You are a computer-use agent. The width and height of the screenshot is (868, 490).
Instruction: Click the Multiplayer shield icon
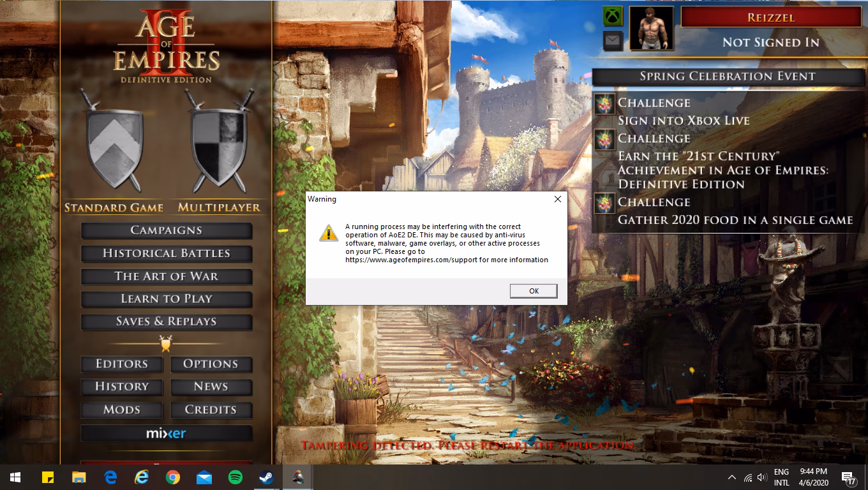coord(219,140)
